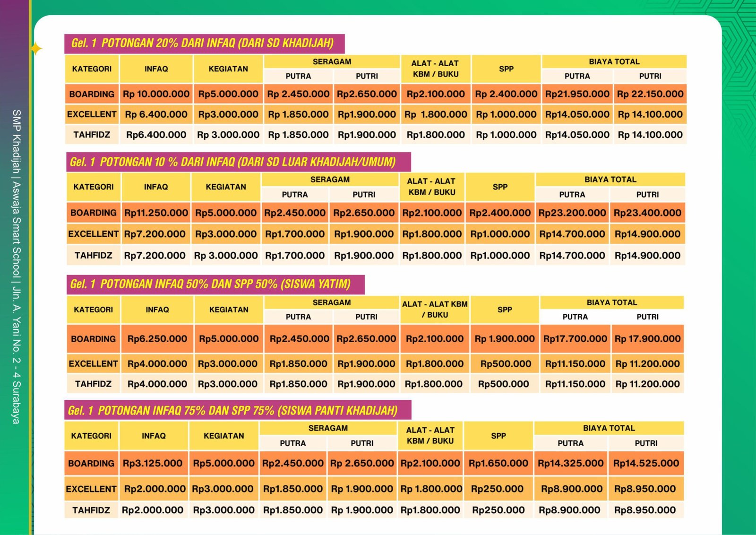
Task: Click 'Alat - Alat KBM / Buku' header in yatim table
Action: pos(434,310)
